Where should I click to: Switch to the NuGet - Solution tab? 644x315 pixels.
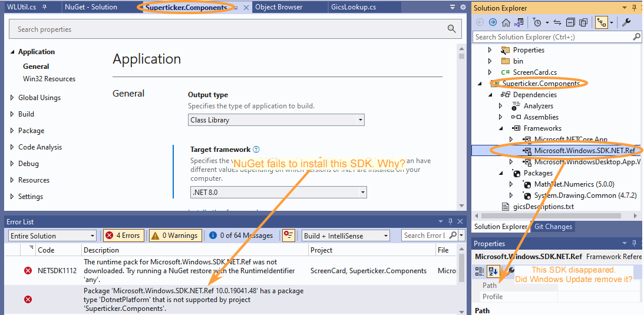(x=91, y=7)
